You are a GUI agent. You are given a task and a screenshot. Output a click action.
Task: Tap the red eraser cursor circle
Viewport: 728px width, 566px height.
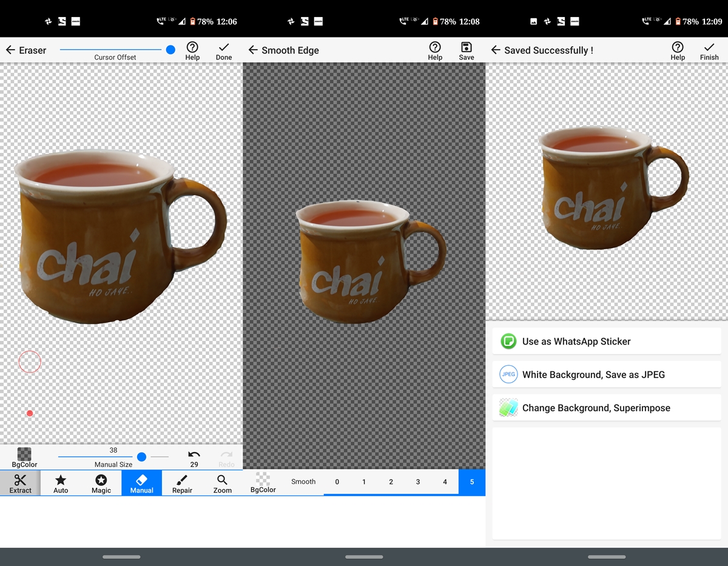pyautogui.click(x=30, y=362)
